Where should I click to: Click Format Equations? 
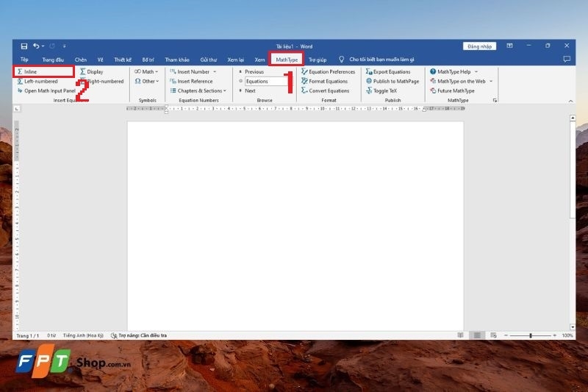point(325,81)
